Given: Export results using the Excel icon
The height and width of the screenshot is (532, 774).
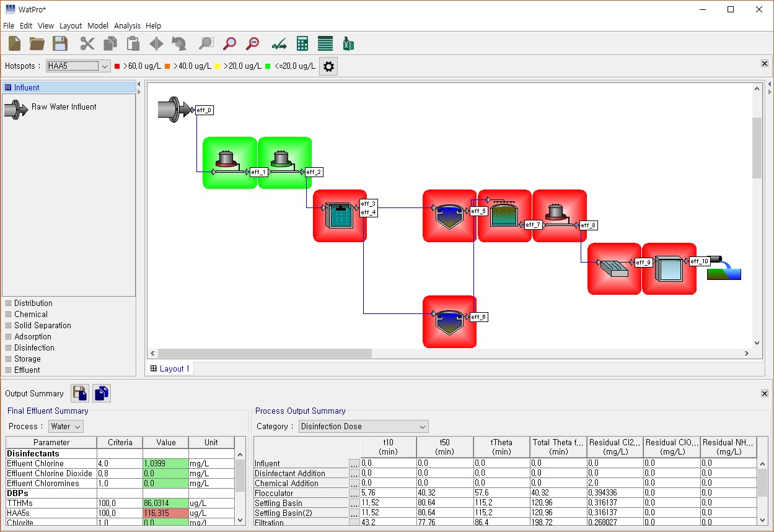Looking at the screenshot, I should click(348, 43).
